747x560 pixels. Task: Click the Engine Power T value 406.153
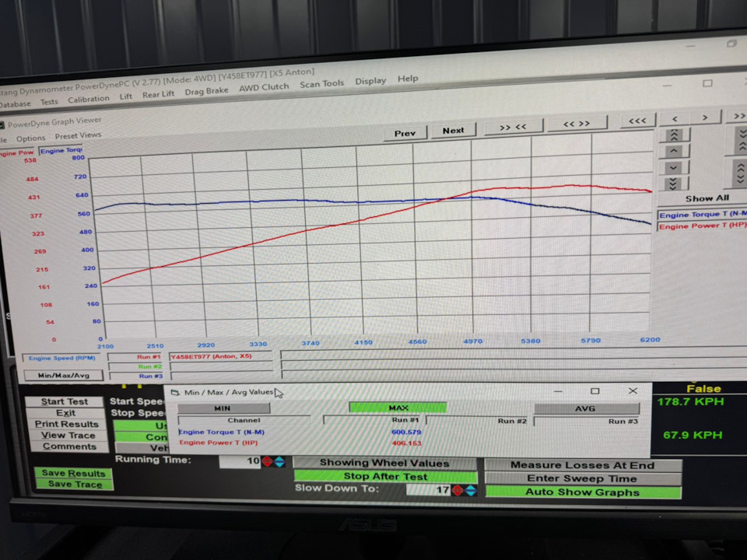tap(406, 443)
